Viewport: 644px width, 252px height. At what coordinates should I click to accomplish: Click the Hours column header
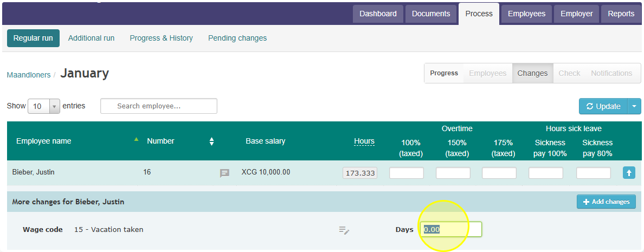point(364,141)
